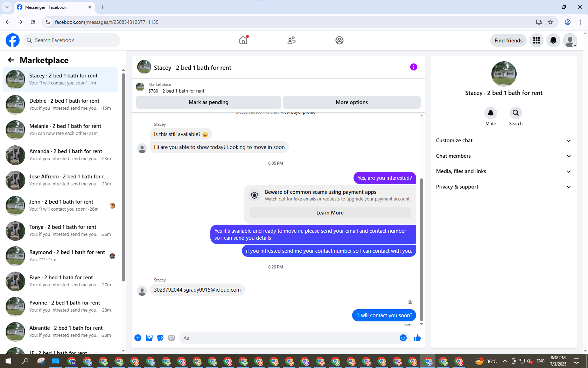Open Jenn's 2 bed 1 bath conversation
The image size is (588, 368).
point(60,206)
